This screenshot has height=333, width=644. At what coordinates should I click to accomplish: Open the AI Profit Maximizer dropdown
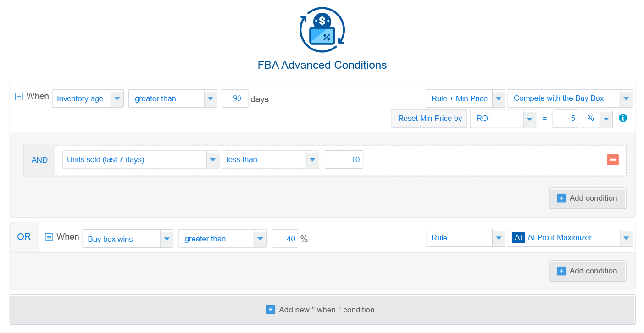pos(570,238)
